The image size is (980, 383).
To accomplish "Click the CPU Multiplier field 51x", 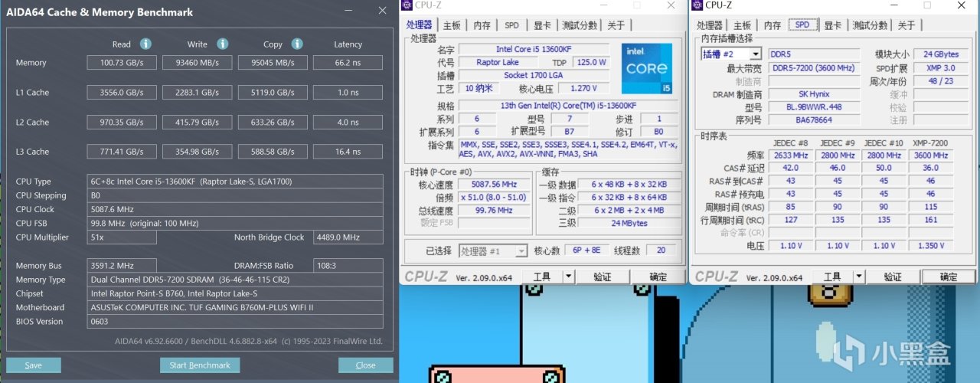I will [122, 237].
